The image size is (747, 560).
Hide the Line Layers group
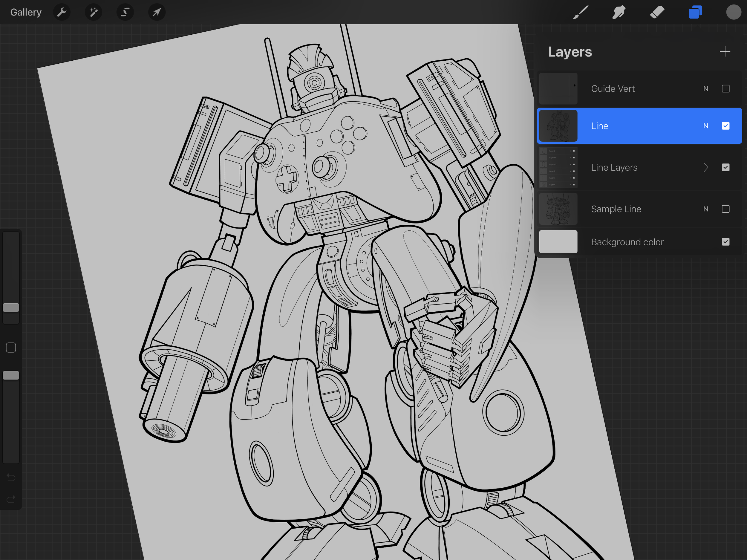point(725,168)
